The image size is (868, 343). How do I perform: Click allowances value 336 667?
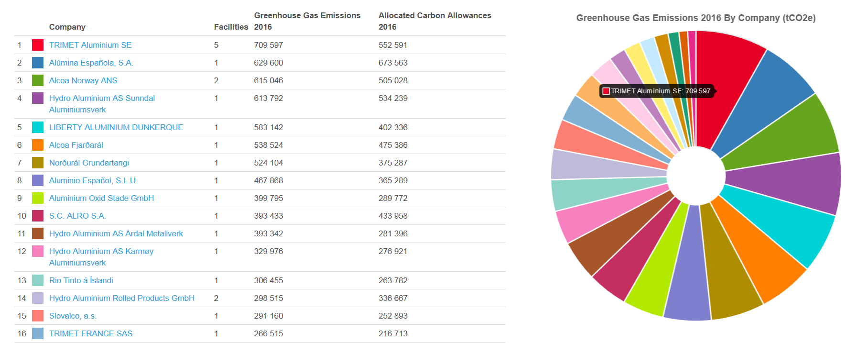pyautogui.click(x=393, y=298)
